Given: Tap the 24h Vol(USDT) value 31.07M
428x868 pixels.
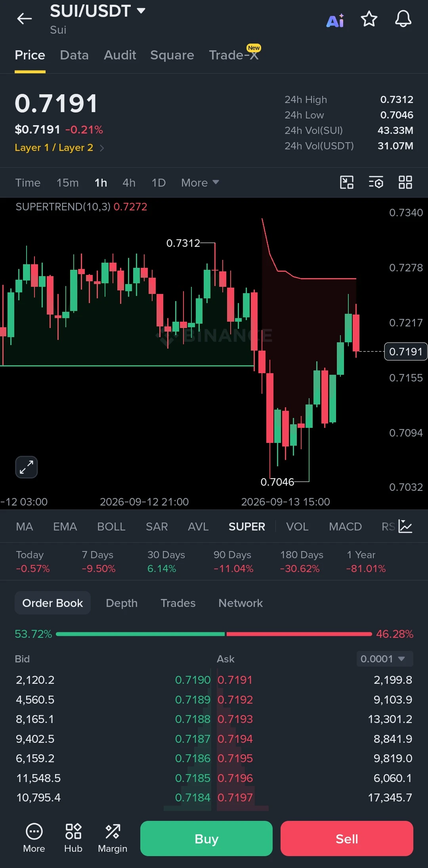Looking at the screenshot, I should click(x=396, y=146).
